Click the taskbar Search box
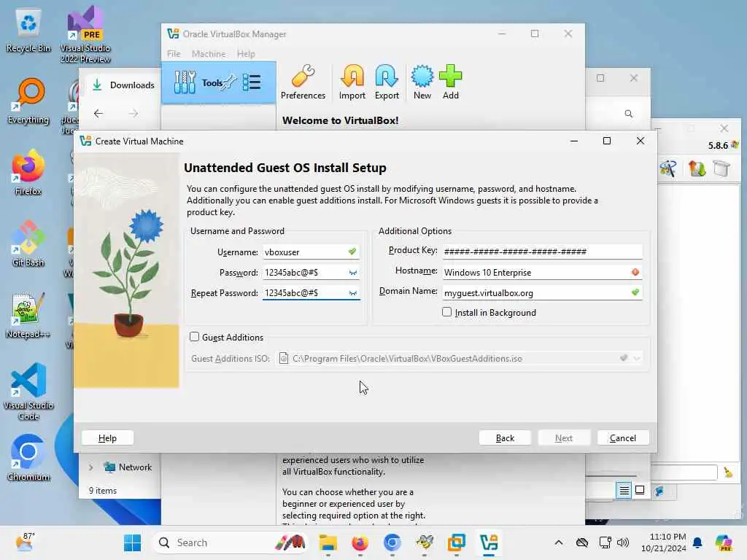 (x=228, y=542)
